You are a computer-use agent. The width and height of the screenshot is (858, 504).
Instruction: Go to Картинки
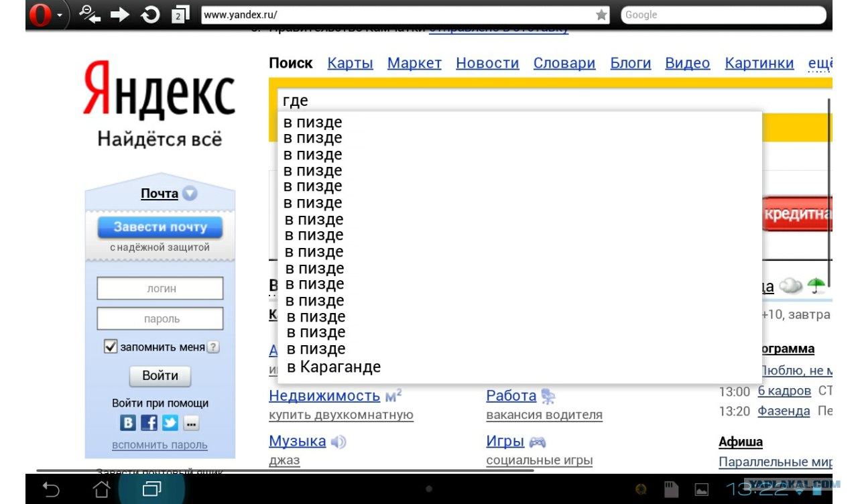pos(759,63)
